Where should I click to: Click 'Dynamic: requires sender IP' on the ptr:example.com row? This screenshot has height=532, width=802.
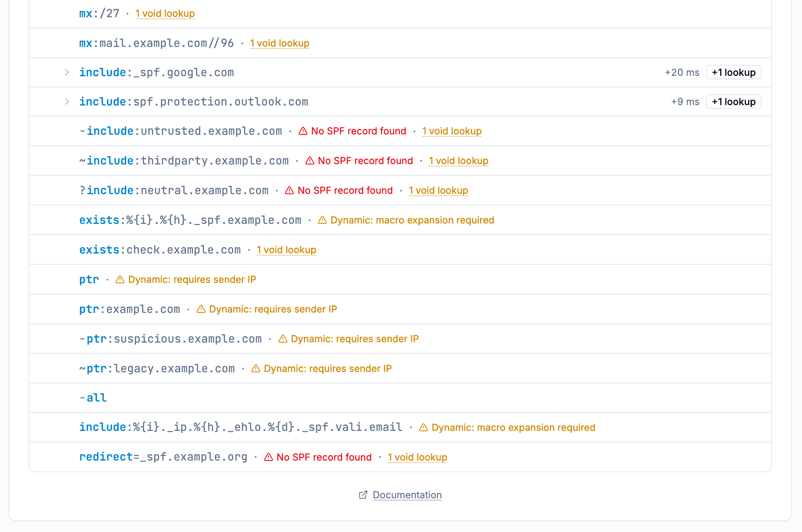pyautogui.click(x=273, y=309)
